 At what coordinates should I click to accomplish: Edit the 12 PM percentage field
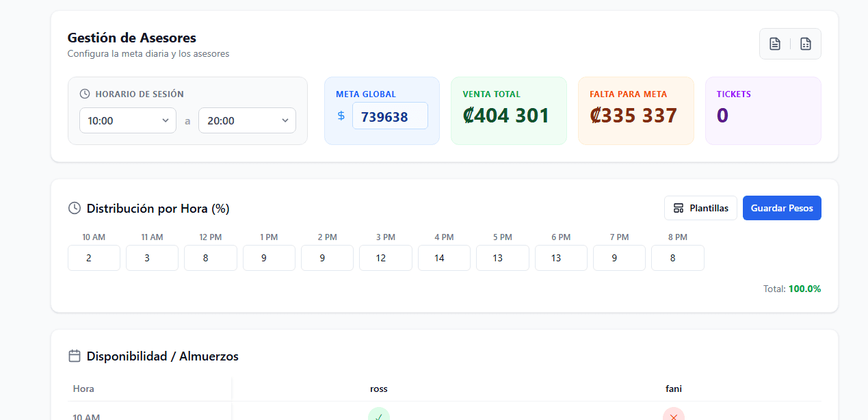(210, 258)
